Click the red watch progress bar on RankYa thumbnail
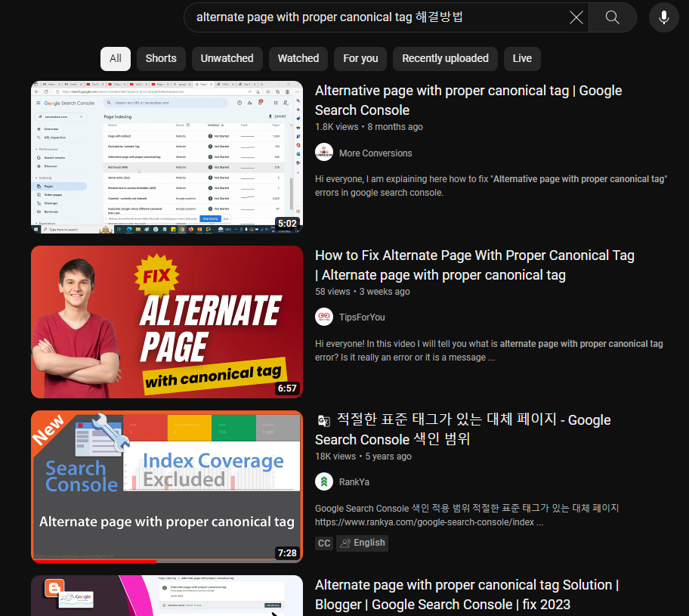Image resolution: width=689 pixels, height=616 pixels. (x=94, y=561)
